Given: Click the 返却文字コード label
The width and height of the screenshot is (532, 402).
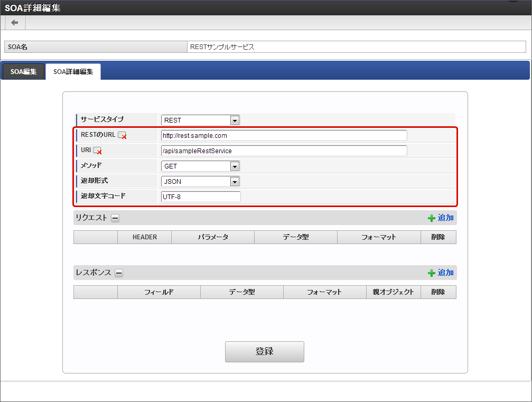Looking at the screenshot, I should (103, 196).
